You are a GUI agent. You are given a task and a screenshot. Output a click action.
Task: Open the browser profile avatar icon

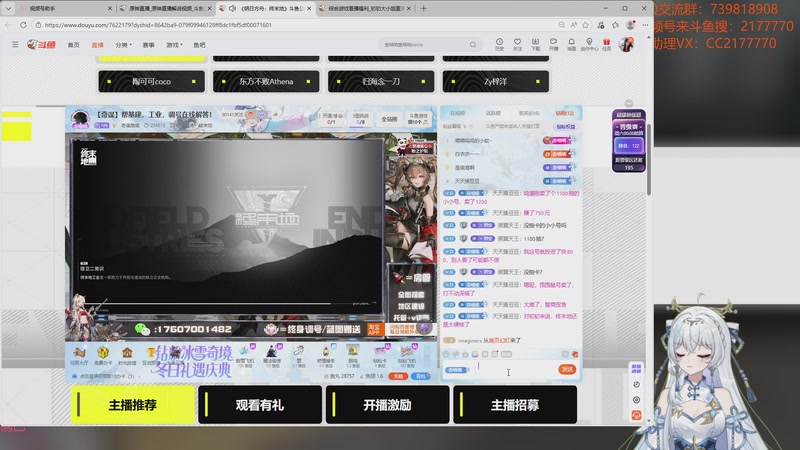pyautogui.click(x=631, y=24)
